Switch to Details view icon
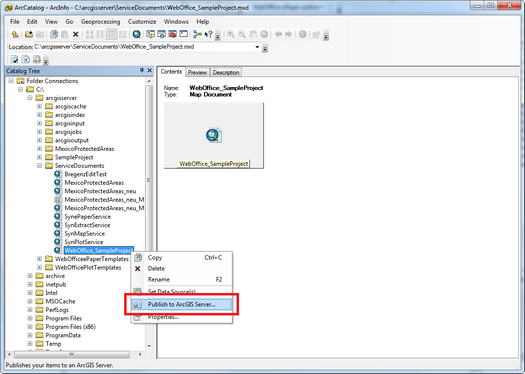Viewport: 525px width, 374px height. pos(111,34)
